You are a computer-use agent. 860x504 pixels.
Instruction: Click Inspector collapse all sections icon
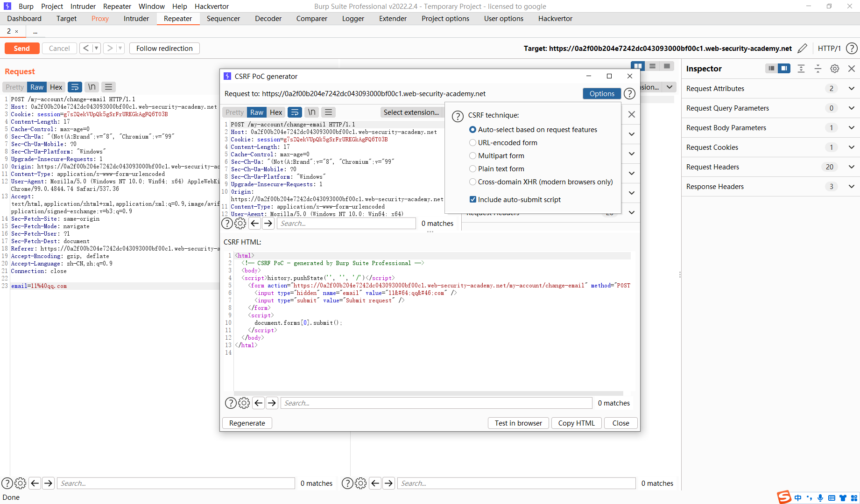pyautogui.click(x=818, y=69)
